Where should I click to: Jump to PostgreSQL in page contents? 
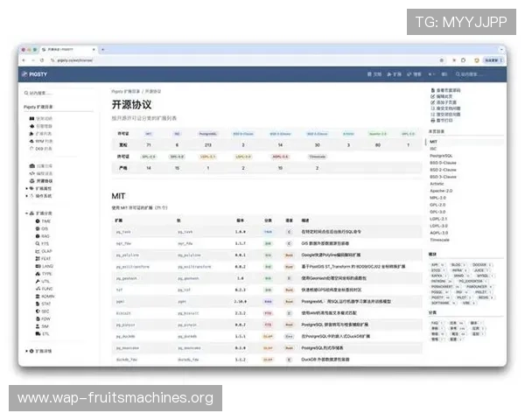coord(441,156)
